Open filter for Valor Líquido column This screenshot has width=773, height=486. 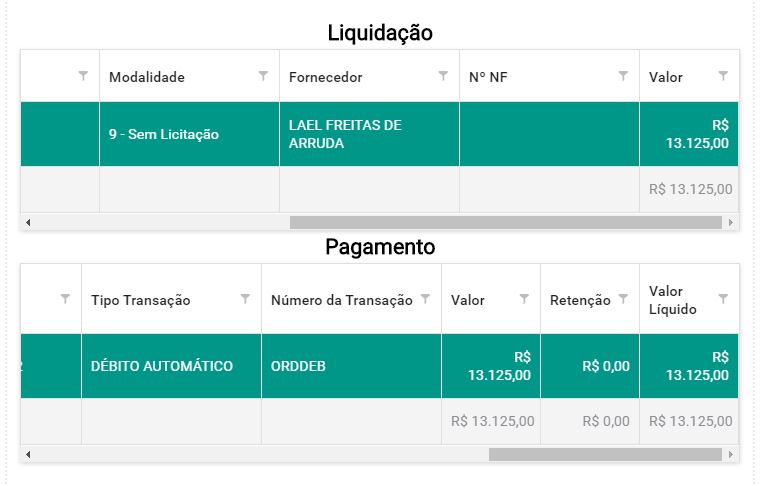point(723,299)
